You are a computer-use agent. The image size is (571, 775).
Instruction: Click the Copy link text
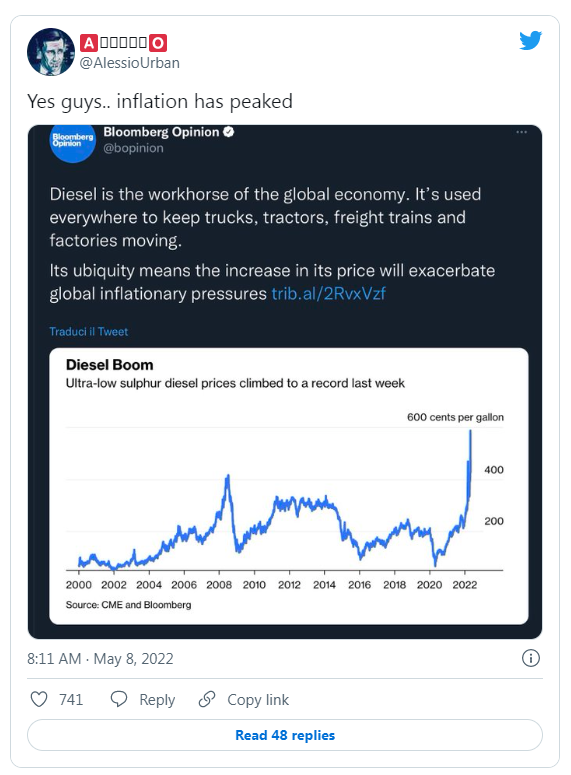pyautogui.click(x=258, y=700)
